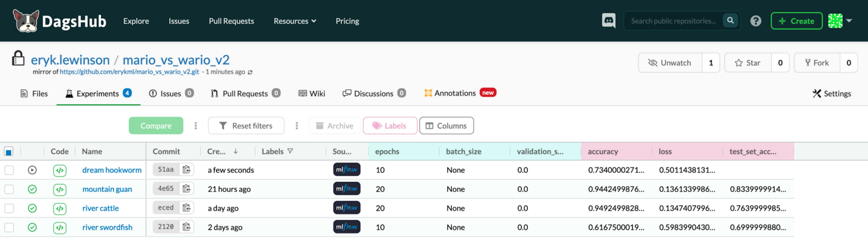Click mlflow source badge for mountain guan
Screen dimensions: 868x246
[x=347, y=189]
